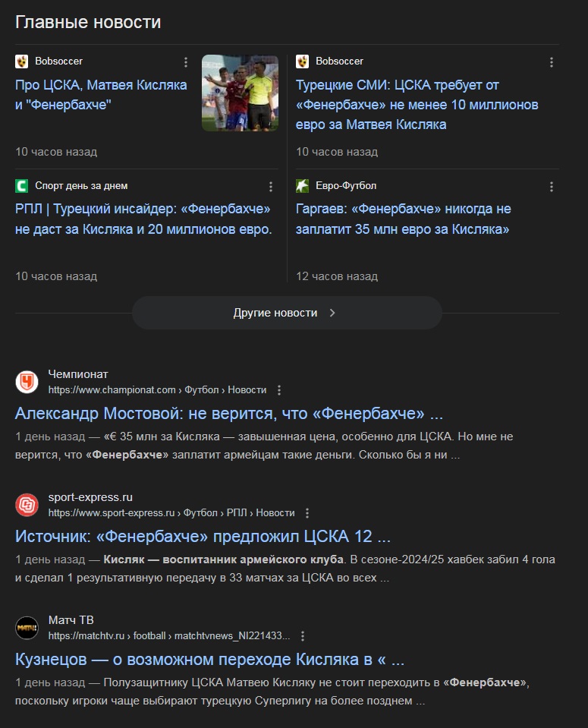Click the Евро-Футбол source icon
Screen dimensions: 588x728
click(302, 186)
